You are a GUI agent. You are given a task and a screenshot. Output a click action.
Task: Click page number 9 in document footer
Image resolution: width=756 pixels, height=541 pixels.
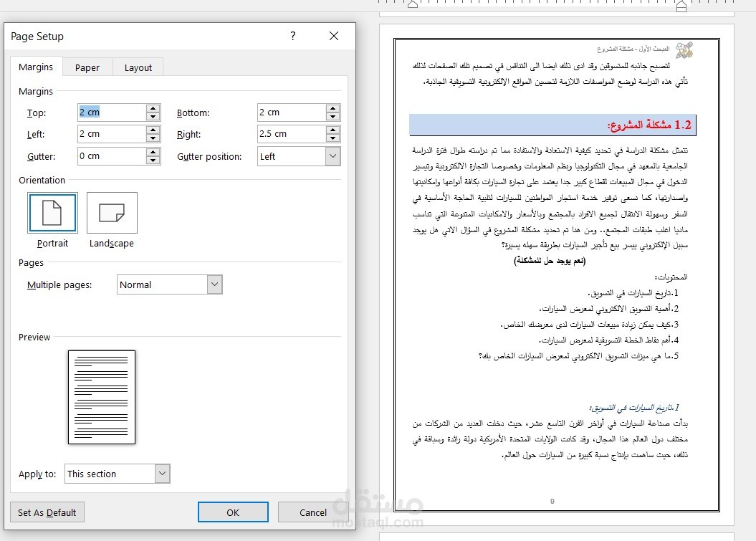click(x=552, y=502)
